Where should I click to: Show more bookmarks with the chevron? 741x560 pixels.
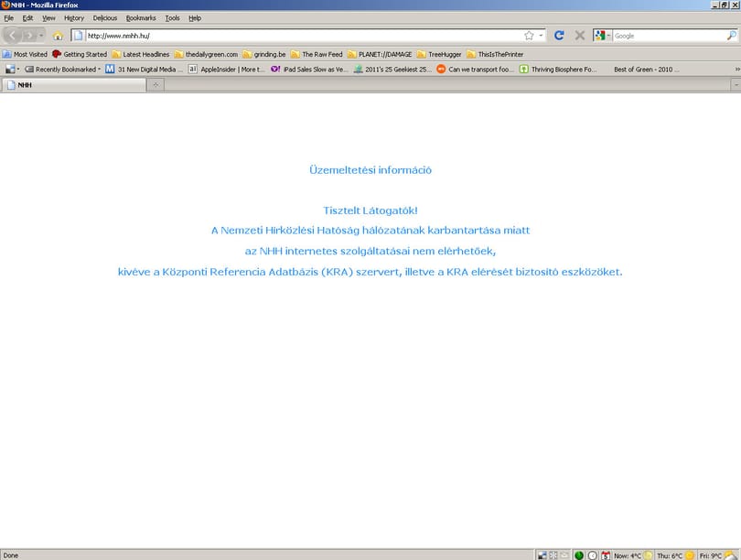[736, 70]
